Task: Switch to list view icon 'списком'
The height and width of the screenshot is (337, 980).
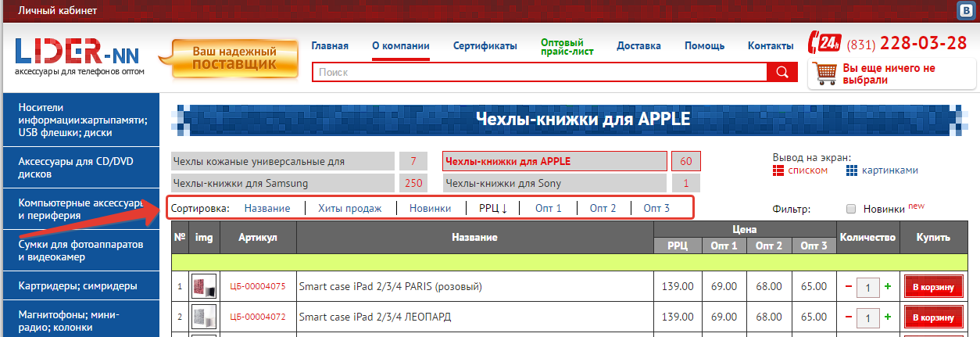Action: point(778,170)
